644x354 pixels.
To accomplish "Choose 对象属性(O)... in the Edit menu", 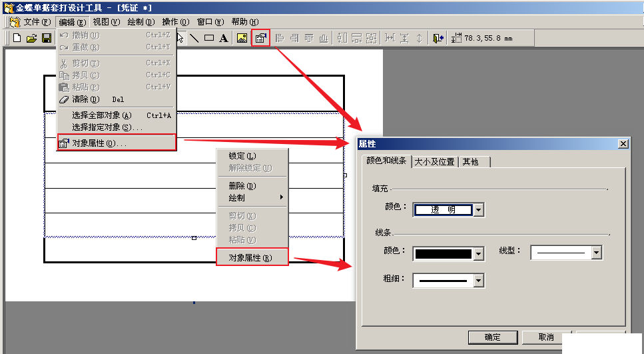I will click(x=117, y=143).
